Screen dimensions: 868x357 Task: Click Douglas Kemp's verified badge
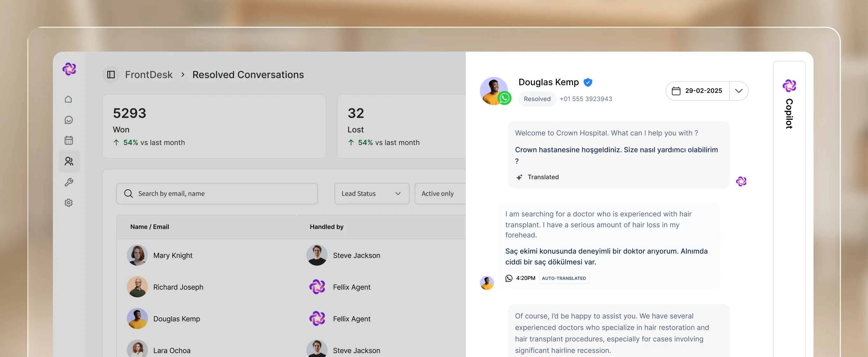click(588, 82)
